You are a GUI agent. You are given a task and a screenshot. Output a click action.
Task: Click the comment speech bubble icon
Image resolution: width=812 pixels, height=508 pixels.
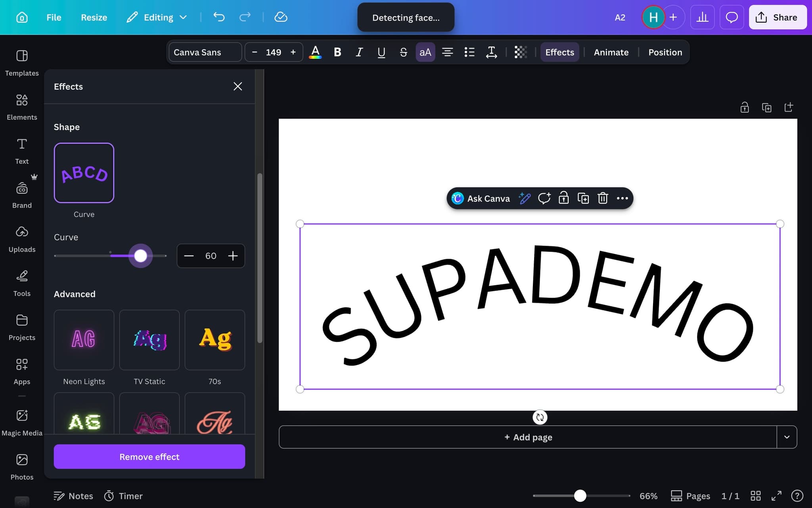click(731, 17)
